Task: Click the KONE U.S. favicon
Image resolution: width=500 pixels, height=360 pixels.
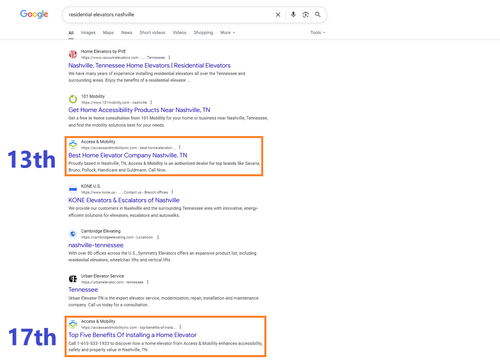Action: (x=73, y=189)
